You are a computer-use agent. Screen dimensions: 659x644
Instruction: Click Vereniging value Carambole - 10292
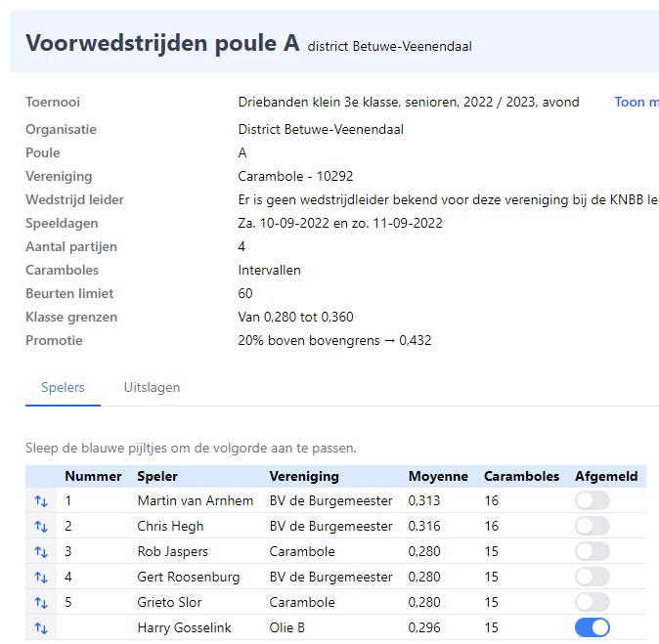point(295,176)
